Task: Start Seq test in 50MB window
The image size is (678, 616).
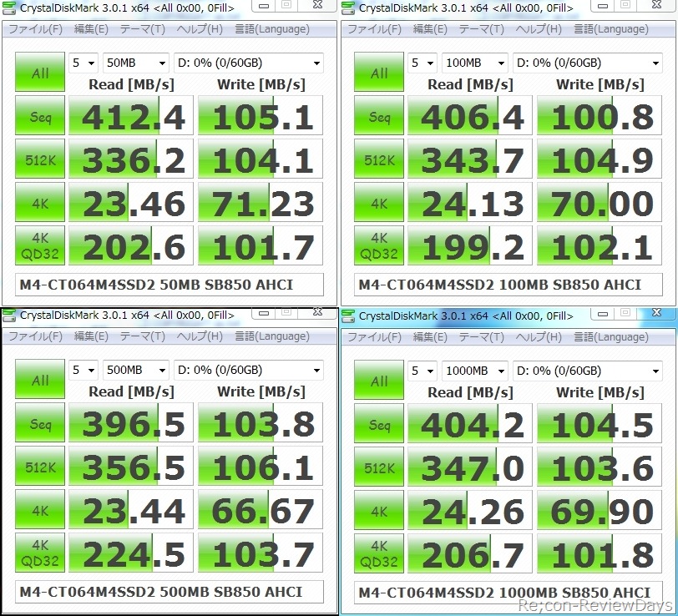Action: click(40, 115)
